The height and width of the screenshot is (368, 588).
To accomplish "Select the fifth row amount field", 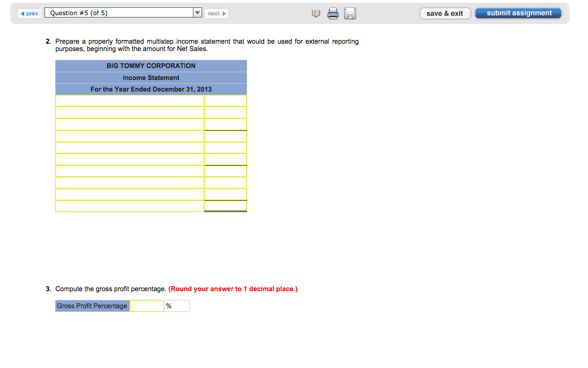I will click(226, 148).
